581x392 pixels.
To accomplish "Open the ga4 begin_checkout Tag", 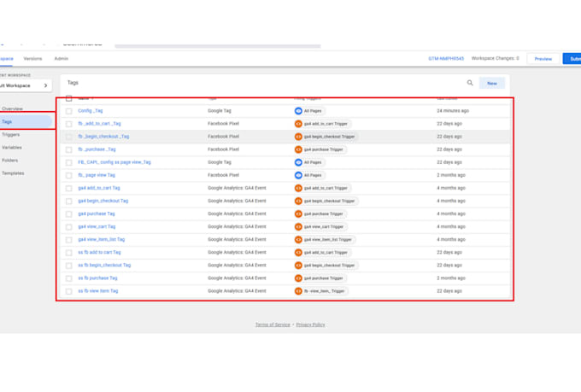I will (103, 201).
